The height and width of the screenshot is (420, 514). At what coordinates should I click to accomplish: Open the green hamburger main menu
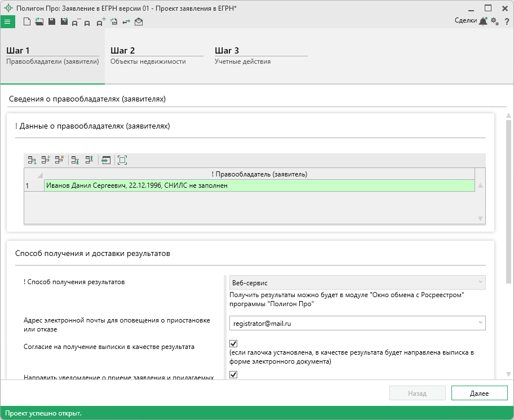coord(7,21)
